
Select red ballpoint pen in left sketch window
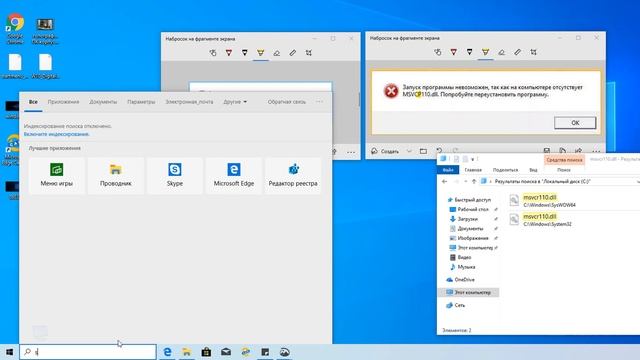[x=229, y=53]
